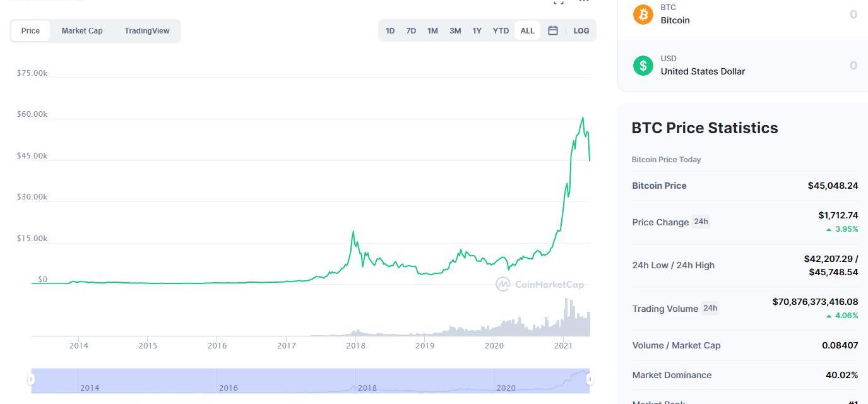Select the Price tab
The width and height of the screenshot is (868, 404).
click(30, 30)
